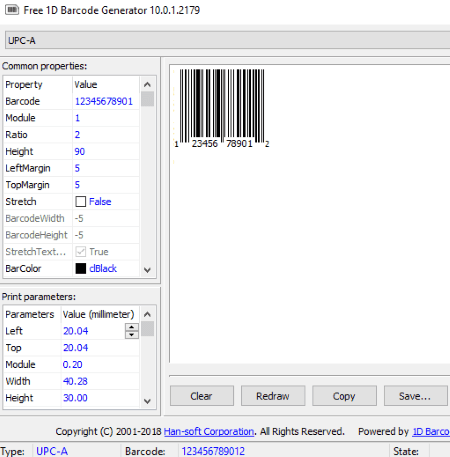Select the LeftMargin value 5
450x457 pixels.
(x=77, y=168)
